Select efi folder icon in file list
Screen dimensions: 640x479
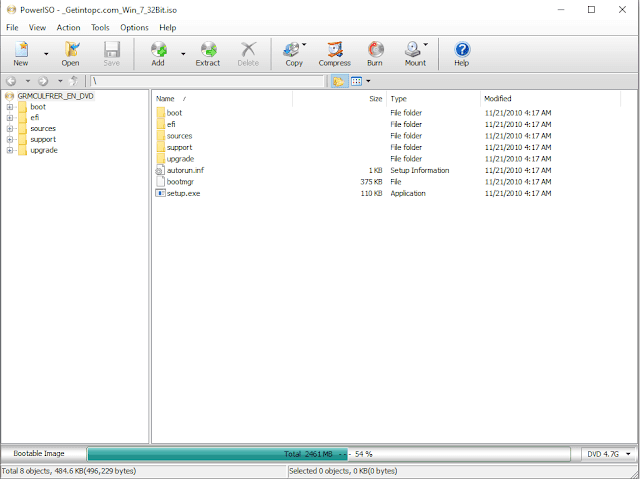pos(160,124)
